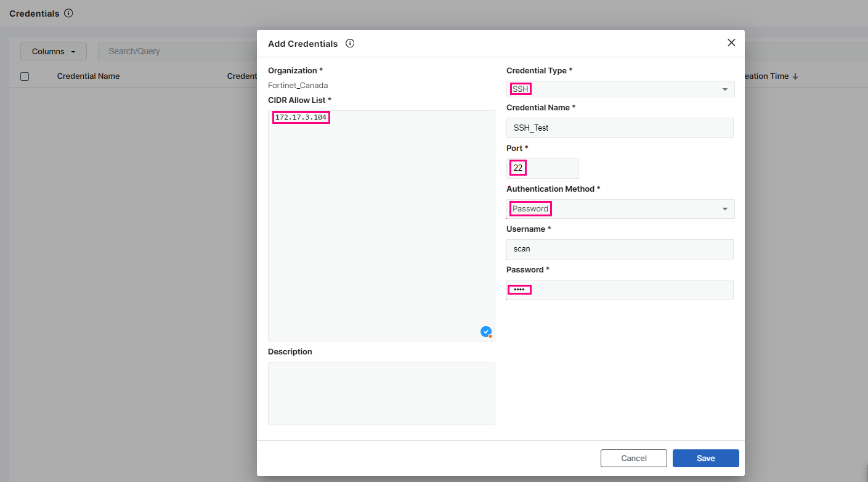
Task: Click the info icon next to Credentials heading
Action: click(68, 13)
